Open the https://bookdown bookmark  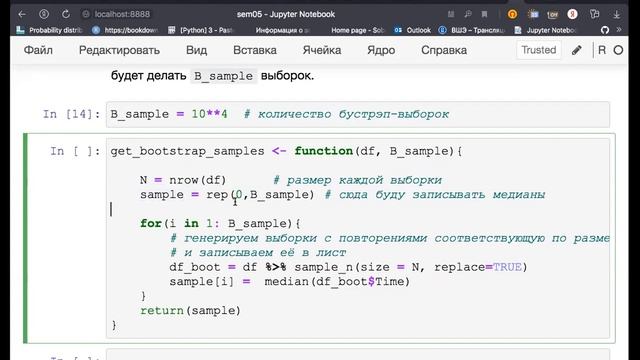coord(125,30)
